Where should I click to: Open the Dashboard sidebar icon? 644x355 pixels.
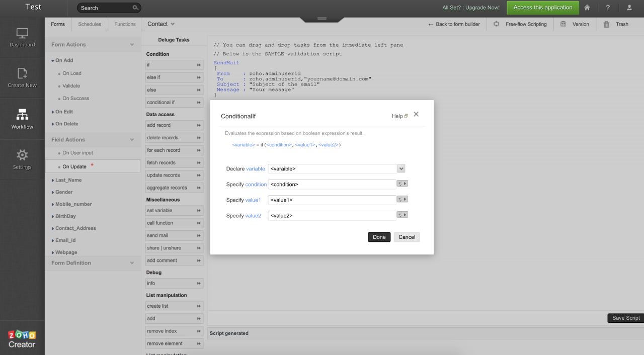coord(22,38)
